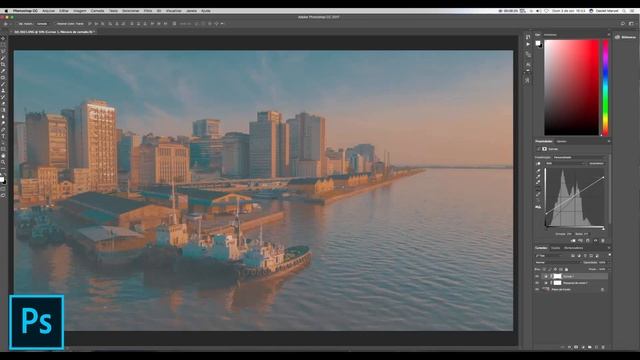Toggle Mostrar contr. Transf. checkbox
Screen dimensions: 640x360
[55, 24]
